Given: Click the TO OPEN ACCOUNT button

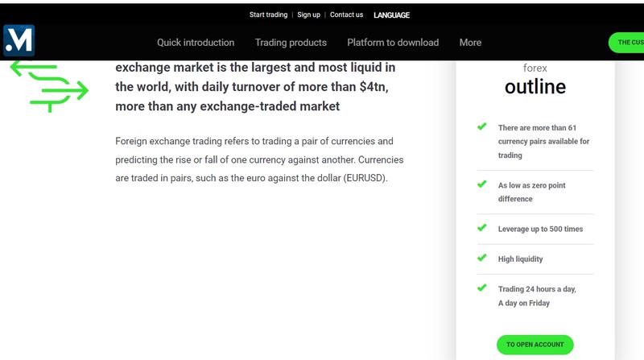Looking at the screenshot, I should 535,345.
